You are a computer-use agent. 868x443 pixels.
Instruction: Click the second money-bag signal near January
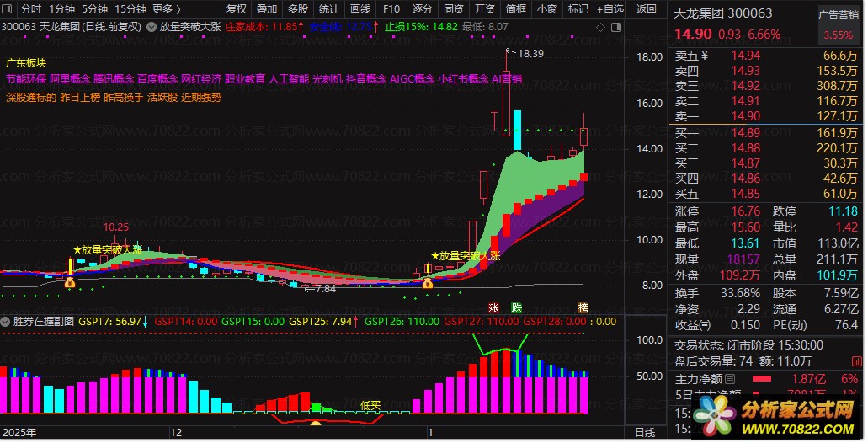pos(428,283)
